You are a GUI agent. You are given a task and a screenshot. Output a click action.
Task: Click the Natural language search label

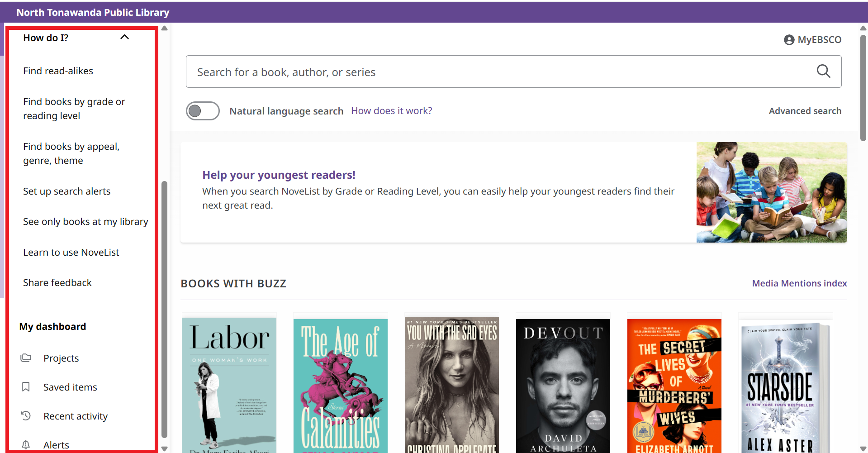tap(286, 111)
